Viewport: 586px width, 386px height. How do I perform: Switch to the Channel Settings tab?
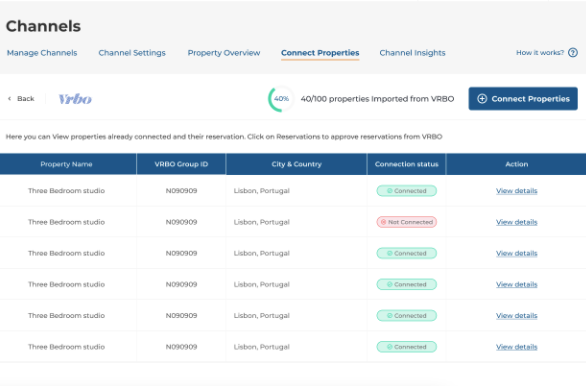132,53
